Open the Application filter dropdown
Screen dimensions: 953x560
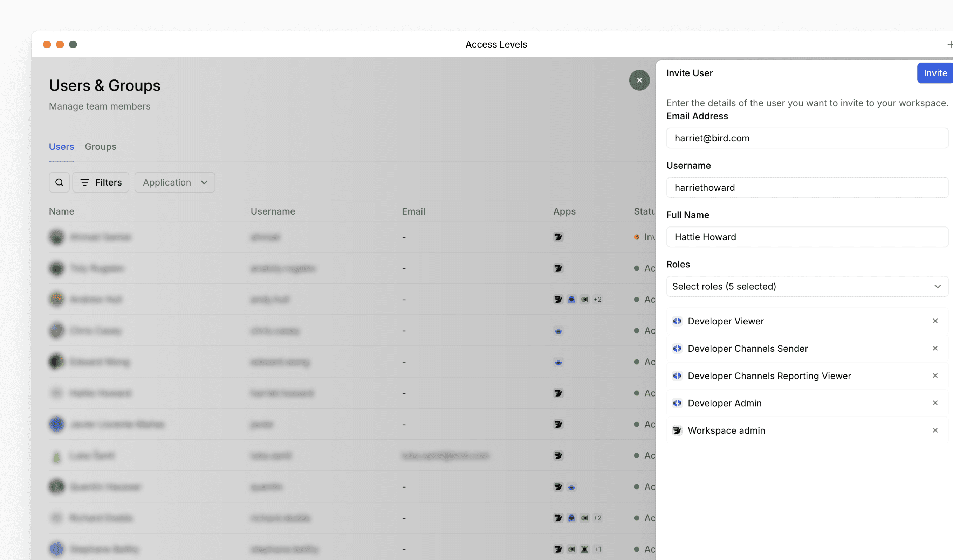point(175,182)
